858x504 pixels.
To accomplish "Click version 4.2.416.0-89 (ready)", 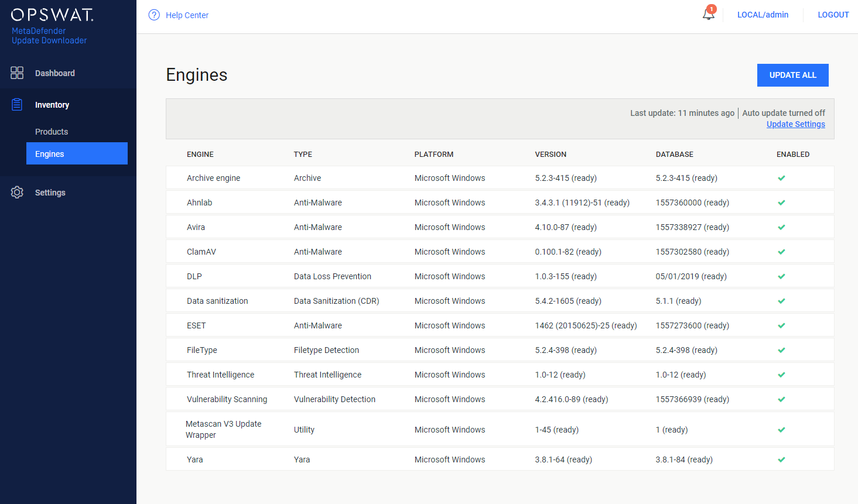I will pos(572,399).
